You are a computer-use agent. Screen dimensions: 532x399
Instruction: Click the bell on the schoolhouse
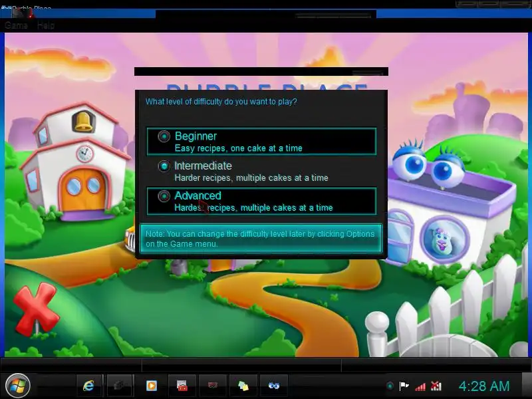[x=83, y=121]
